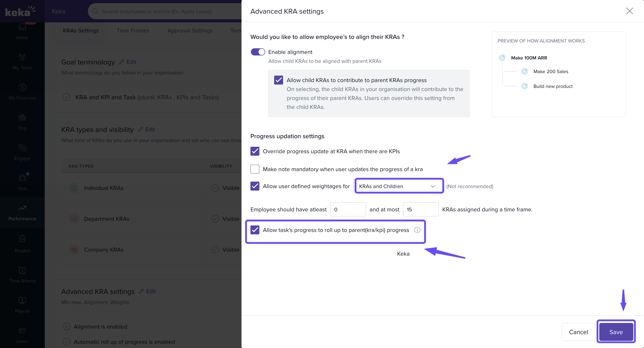The height and width of the screenshot is (348, 644).
Task: Switch to the Time Frames tab
Action: click(x=133, y=30)
